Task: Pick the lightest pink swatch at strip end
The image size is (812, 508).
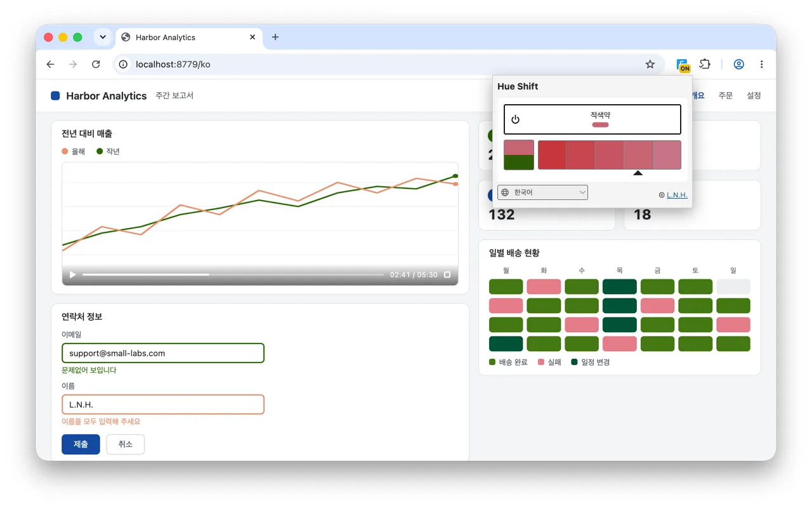Action: (x=667, y=155)
